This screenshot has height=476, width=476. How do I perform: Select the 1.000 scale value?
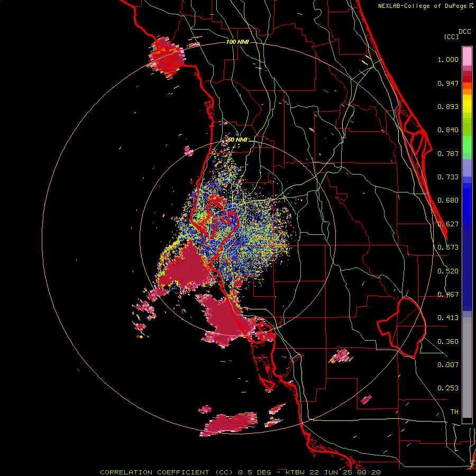448,59
